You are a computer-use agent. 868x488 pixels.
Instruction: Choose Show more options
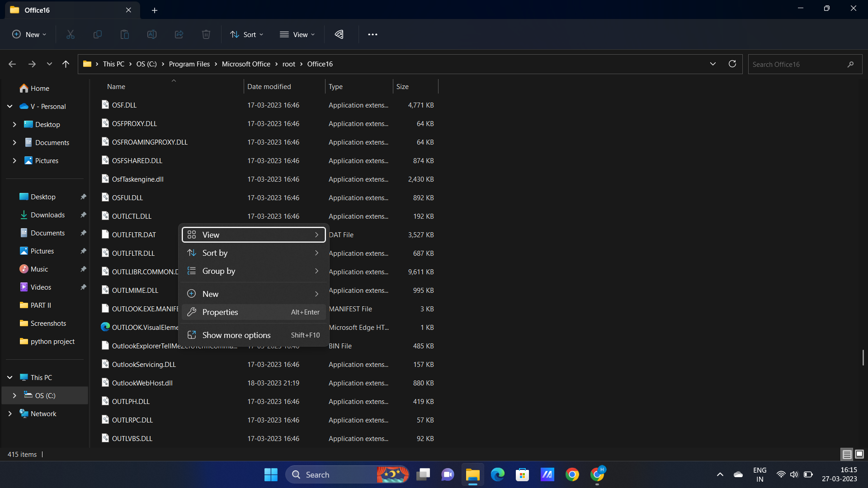tap(254, 335)
